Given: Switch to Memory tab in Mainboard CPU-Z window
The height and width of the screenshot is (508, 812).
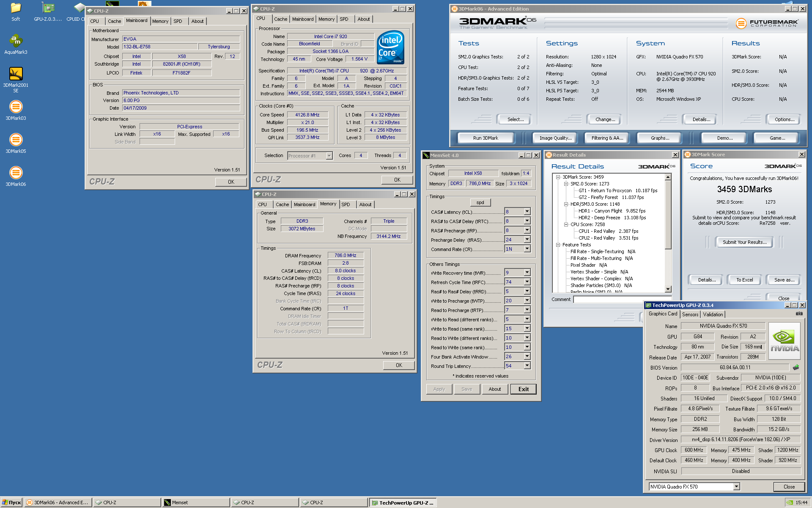Looking at the screenshot, I should pos(160,21).
